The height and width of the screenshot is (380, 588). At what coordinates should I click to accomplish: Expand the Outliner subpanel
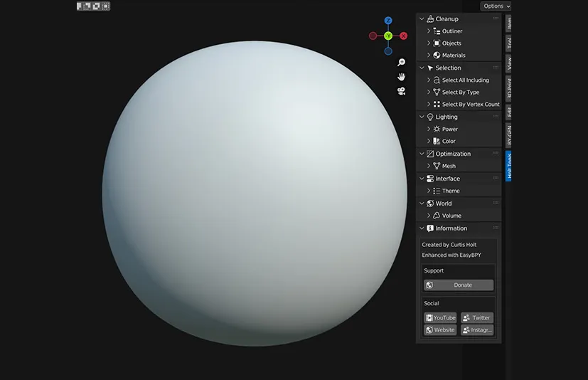429,31
